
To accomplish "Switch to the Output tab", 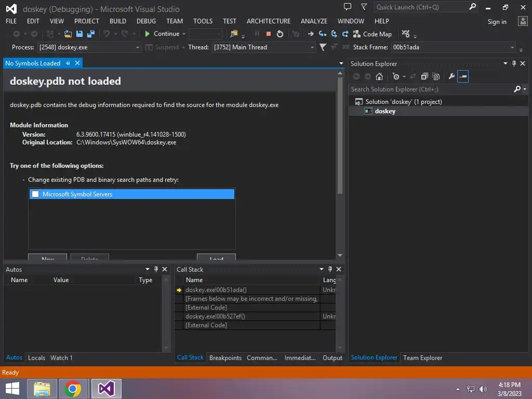I will (332, 357).
